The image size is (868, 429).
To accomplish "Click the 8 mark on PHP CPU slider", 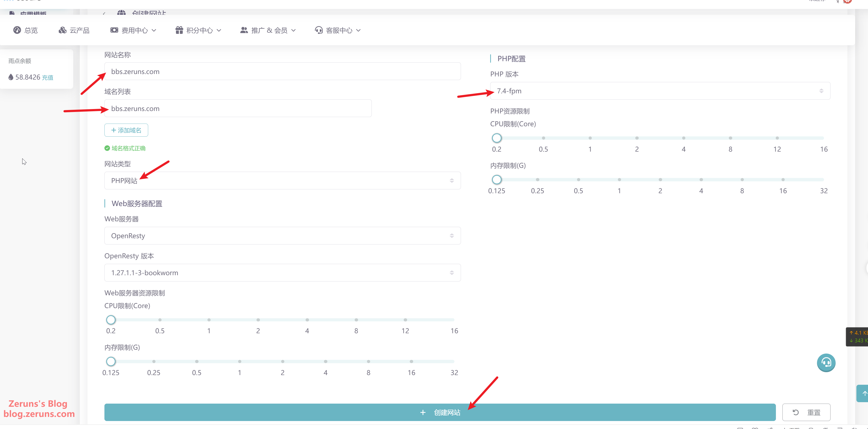I will [730, 138].
